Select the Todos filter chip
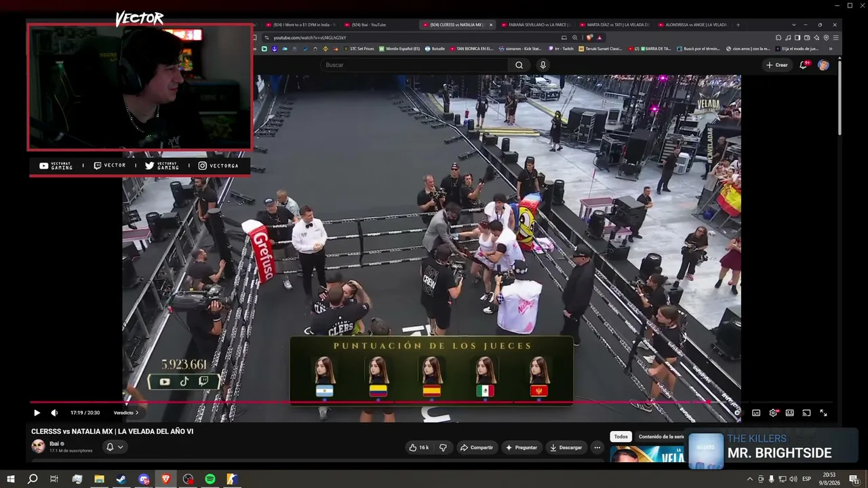The image size is (868, 488). pyautogui.click(x=620, y=436)
